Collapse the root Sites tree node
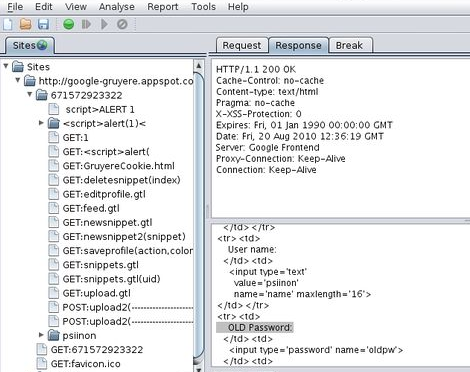 point(6,66)
